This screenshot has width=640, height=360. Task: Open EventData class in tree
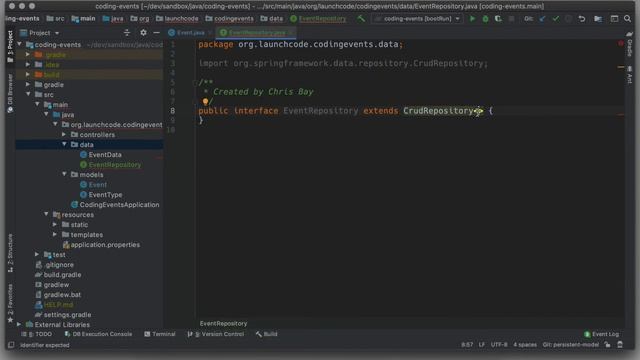[x=101, y=154]
